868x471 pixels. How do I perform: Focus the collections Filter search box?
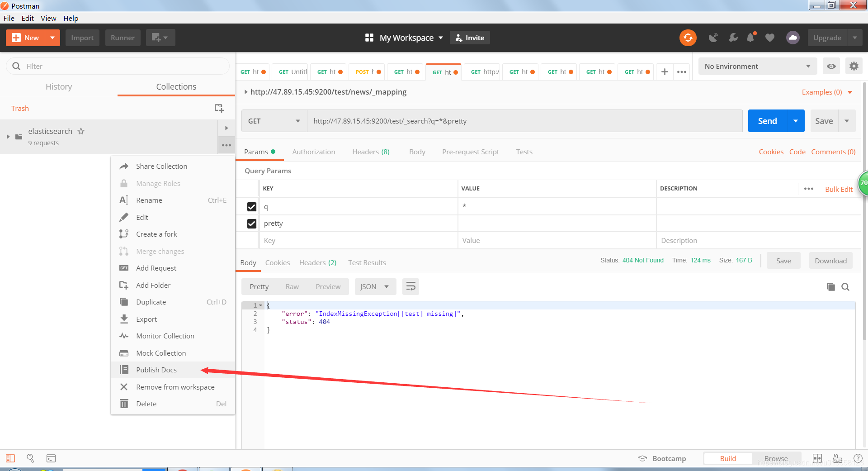pos(118,66)
